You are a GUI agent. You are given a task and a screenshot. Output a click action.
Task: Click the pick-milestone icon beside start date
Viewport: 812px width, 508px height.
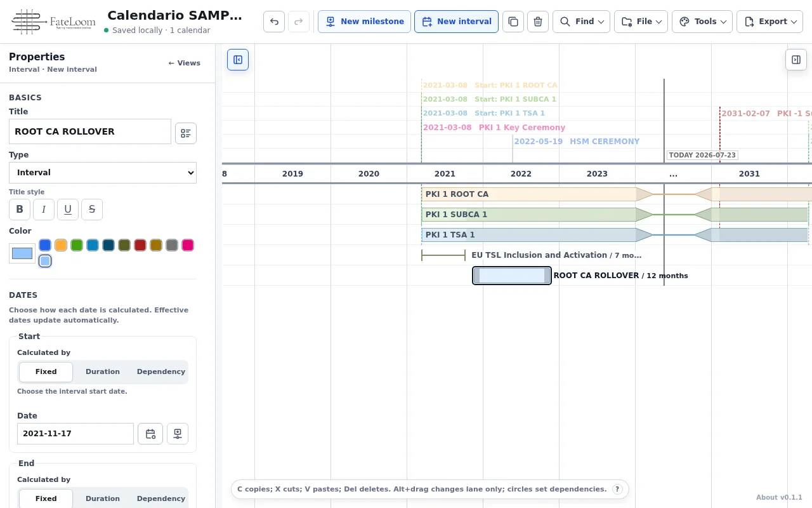coord(178,434)
